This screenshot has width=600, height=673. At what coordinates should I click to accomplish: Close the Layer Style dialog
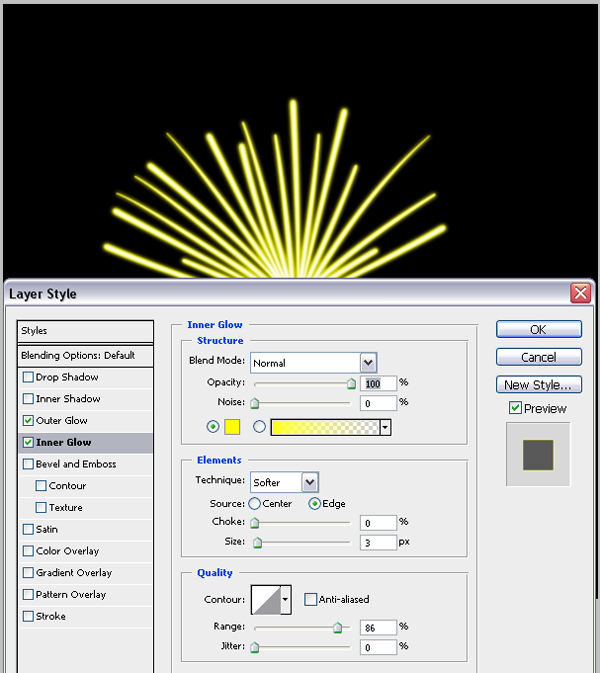point(580,293)
